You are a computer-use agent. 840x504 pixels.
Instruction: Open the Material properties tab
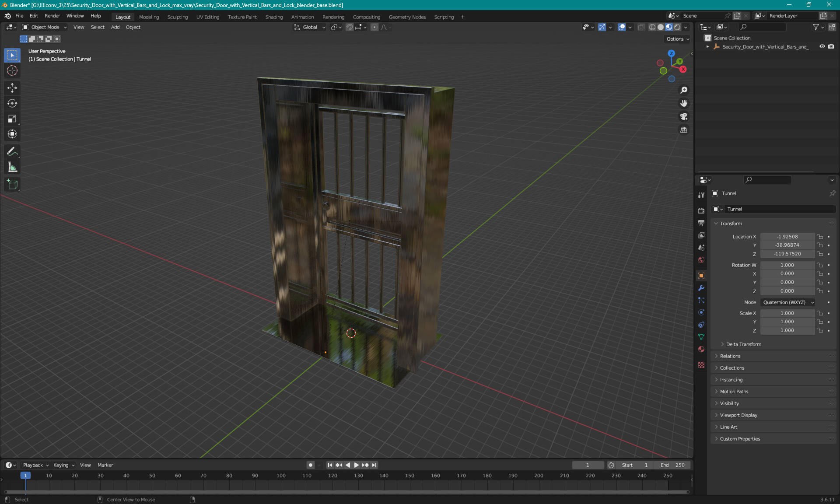click(x=701, y=349)
